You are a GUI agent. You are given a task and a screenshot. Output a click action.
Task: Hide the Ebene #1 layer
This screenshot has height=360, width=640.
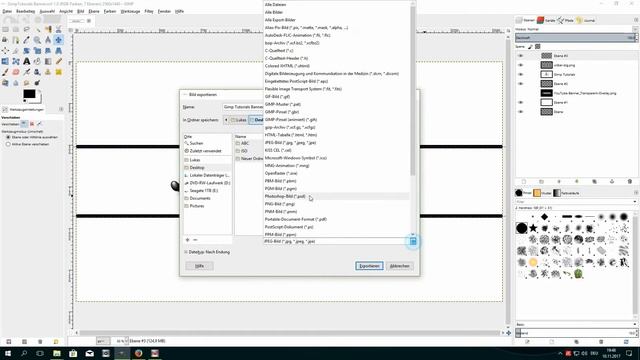click(x=520, y=102)
